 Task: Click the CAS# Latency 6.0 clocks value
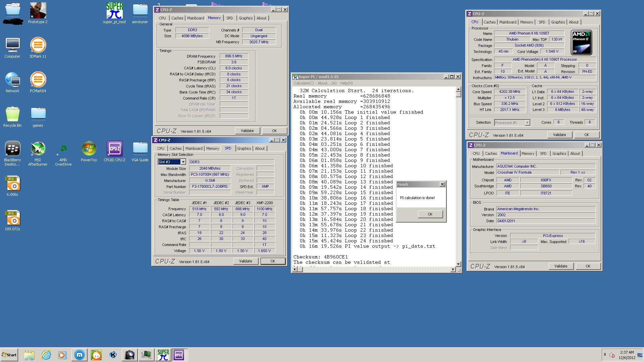point(234,68)
